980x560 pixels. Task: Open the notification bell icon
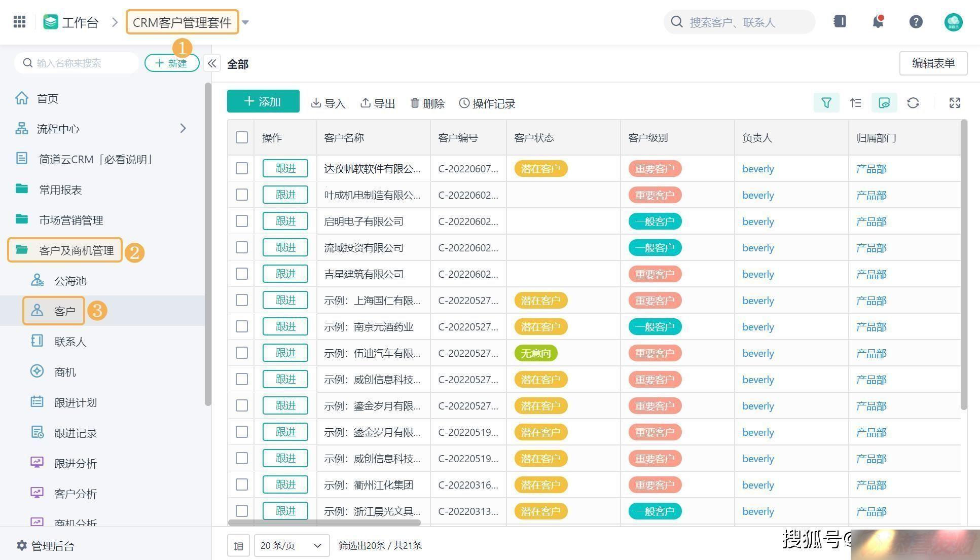[x=878, y=21]
